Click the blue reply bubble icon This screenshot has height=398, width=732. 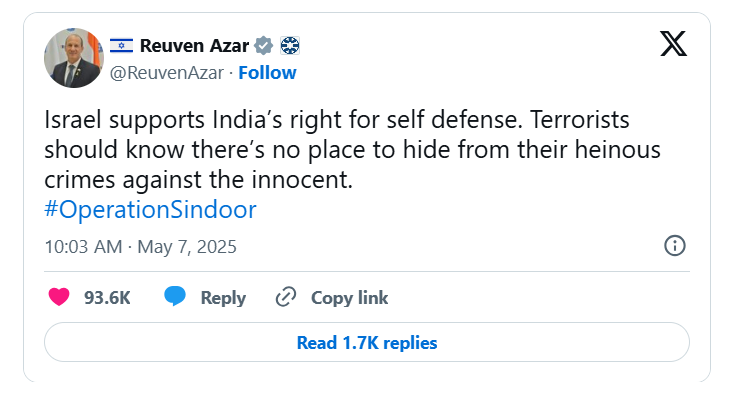[x=175, y=296]
